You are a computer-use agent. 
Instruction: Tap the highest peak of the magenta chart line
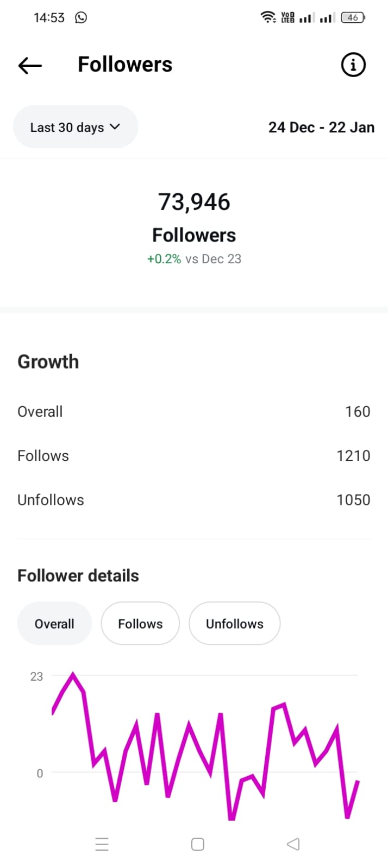[73, 675]
